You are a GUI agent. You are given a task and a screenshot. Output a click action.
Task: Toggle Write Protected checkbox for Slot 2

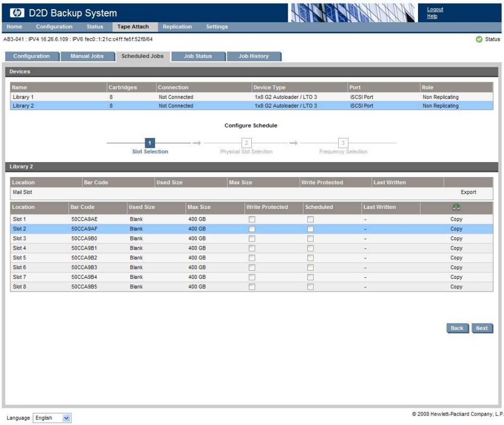coord(252,229)
